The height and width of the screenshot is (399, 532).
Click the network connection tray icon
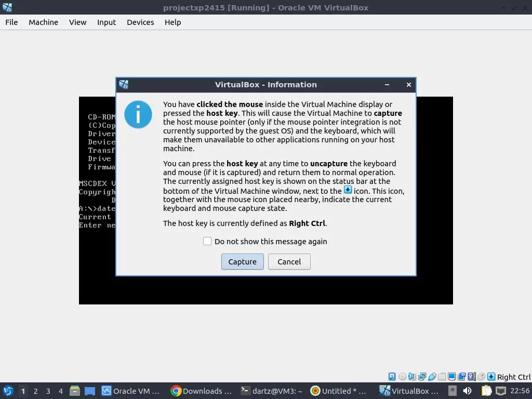tap(501, 391)
